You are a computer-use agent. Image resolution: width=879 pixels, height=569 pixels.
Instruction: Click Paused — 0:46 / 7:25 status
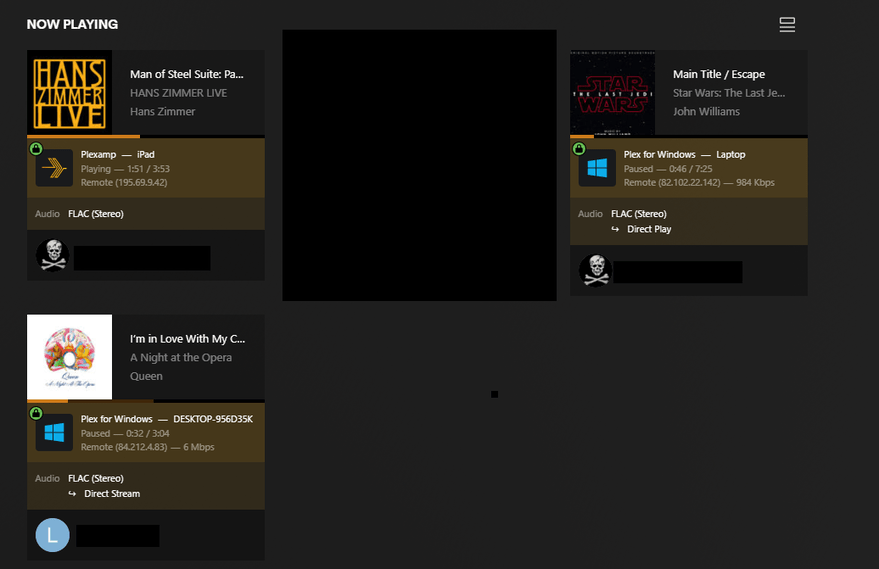pyautogui.click(x=668, y=169)
